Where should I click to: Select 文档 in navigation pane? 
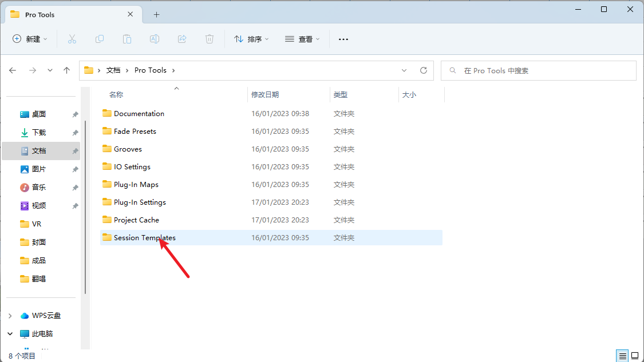pos(41,151)
